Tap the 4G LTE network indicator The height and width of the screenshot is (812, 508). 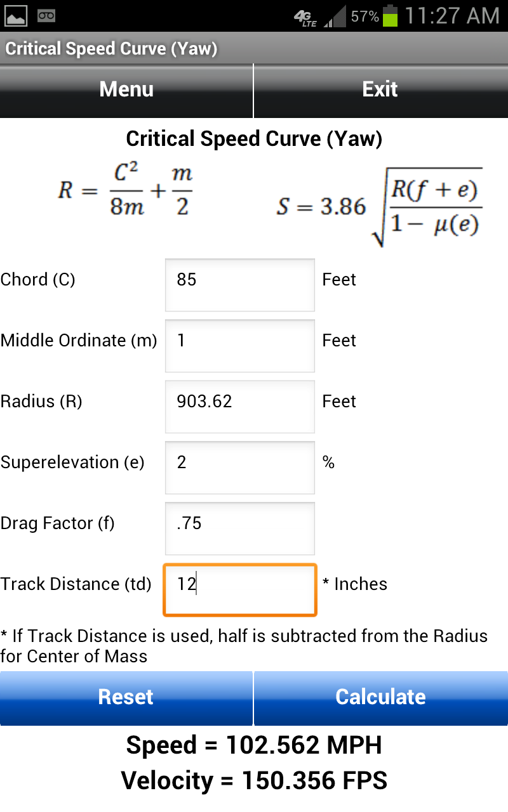coord(304,15)
